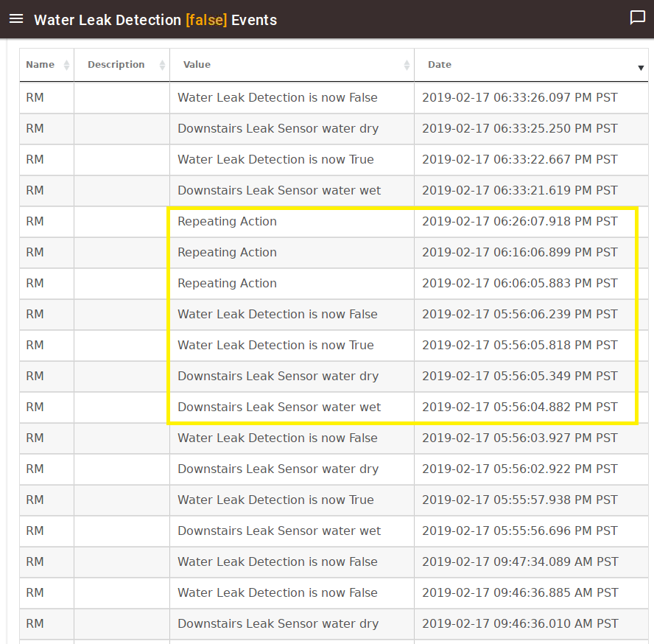Sort table by Name column

click(46, 65)
